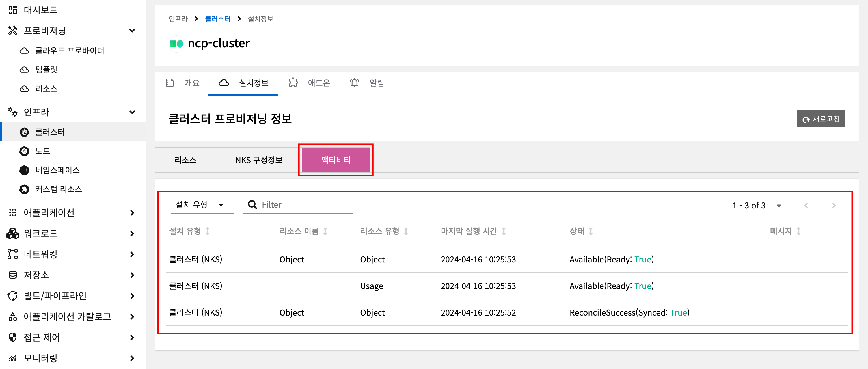The height and width of the screenshot is (369, 868).
Task: Click the 대시보드 dashboard icon
Action: point(12,10)
